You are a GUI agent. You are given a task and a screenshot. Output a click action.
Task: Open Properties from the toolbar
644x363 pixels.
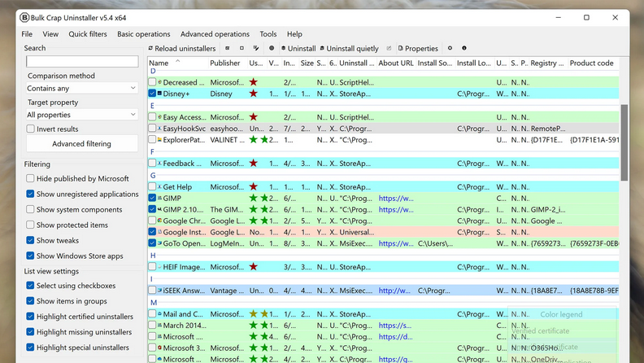[418, 49]
